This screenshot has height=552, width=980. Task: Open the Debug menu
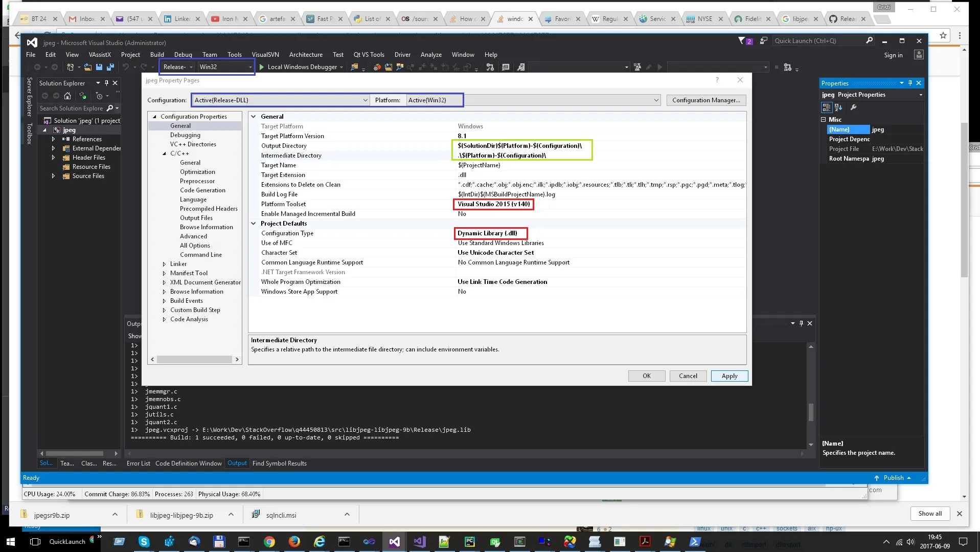point(183,55)
